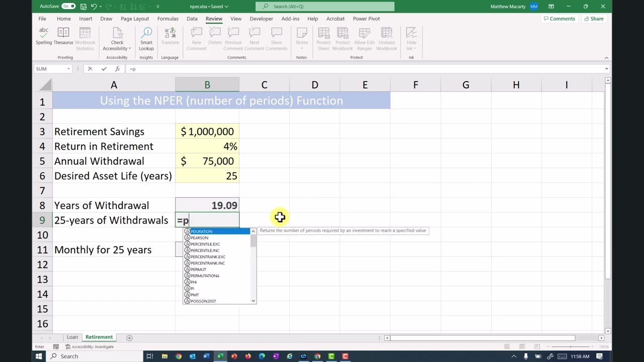Viewport: 644px width, 362px height.
Task: Open OneNote from the taskbar
Action: point(276,356)
